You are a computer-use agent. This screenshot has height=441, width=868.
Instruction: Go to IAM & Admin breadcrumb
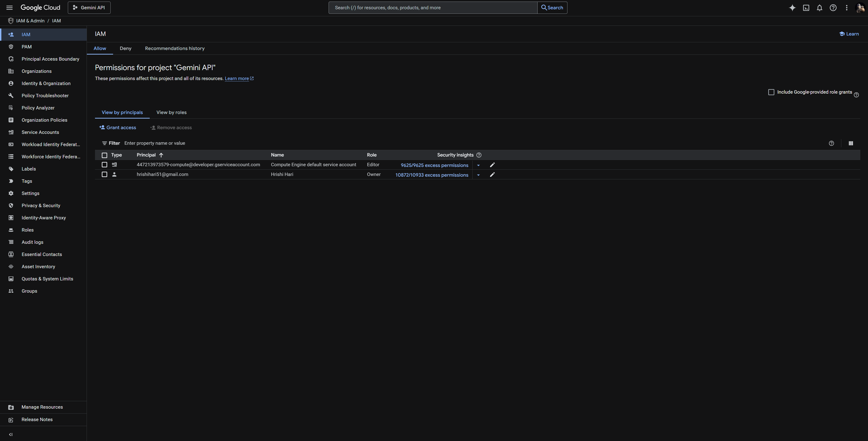30,21
